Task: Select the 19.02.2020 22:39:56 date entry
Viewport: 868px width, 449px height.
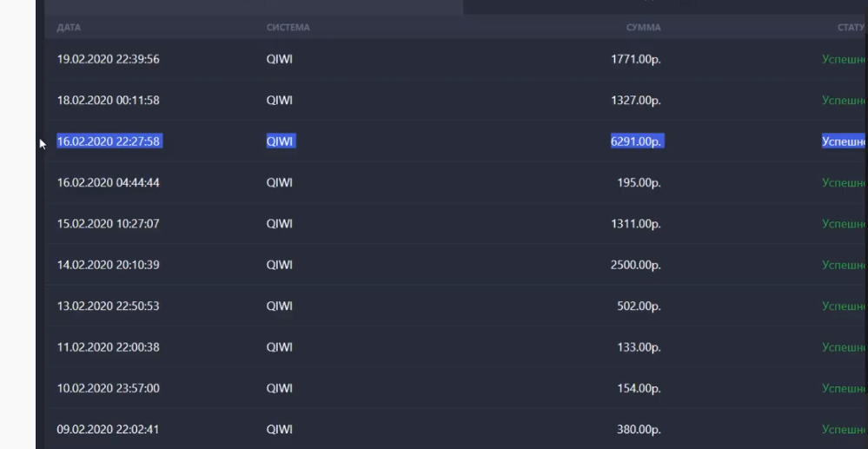Action: (x=108, y=60)
